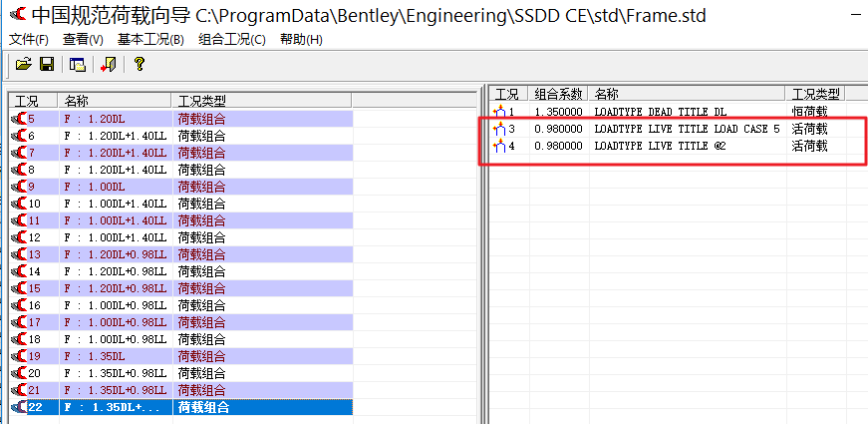
Task: Click the icon of load case 5
Action: tap(18, 119)
